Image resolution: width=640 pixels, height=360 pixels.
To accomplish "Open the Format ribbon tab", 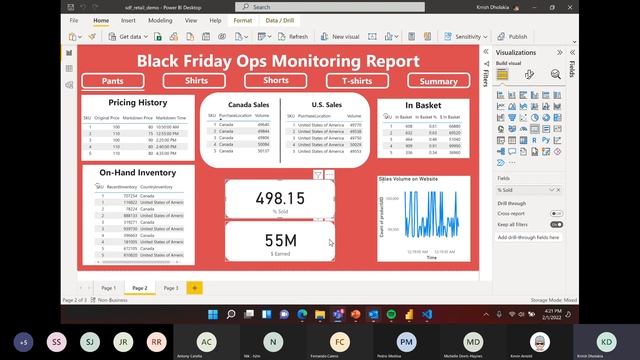I will click(243, 20).
